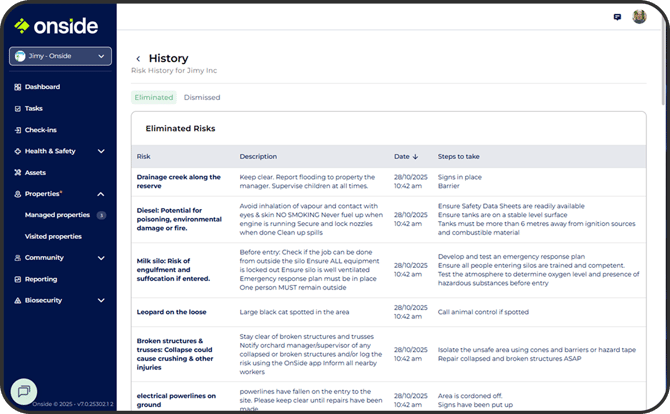670x414 pixels.
Task: Switch to the Dismissed tab
Action: (202, 98)
